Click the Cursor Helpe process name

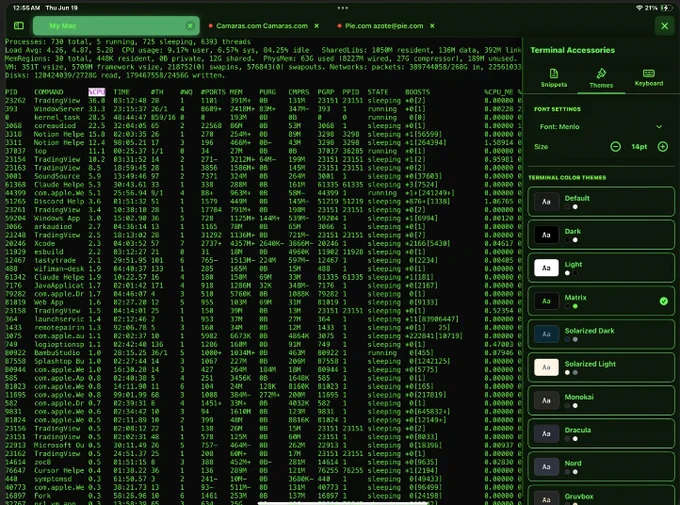coord(59,470)
